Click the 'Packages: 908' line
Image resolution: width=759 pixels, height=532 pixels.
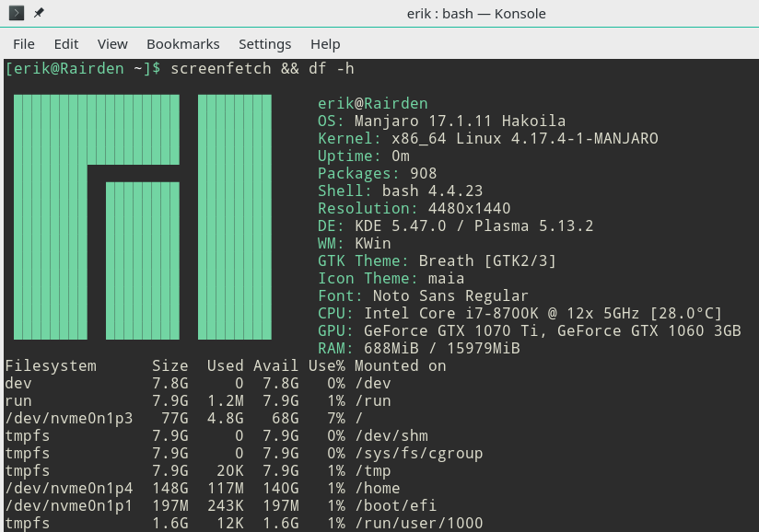click(377, 173)
